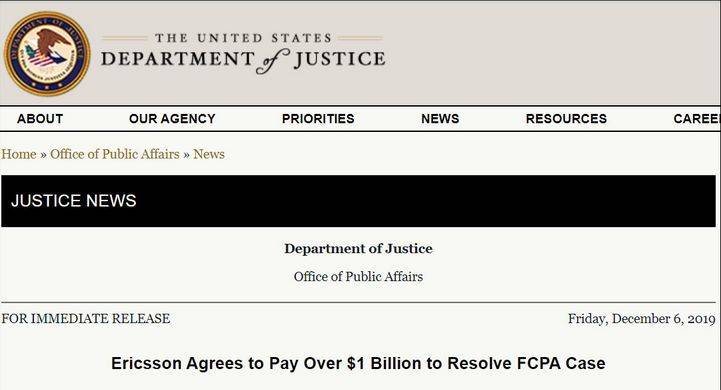Click the Department of Justice wordmark title
This screenshot has width=721, height=390.
point(243,61)
